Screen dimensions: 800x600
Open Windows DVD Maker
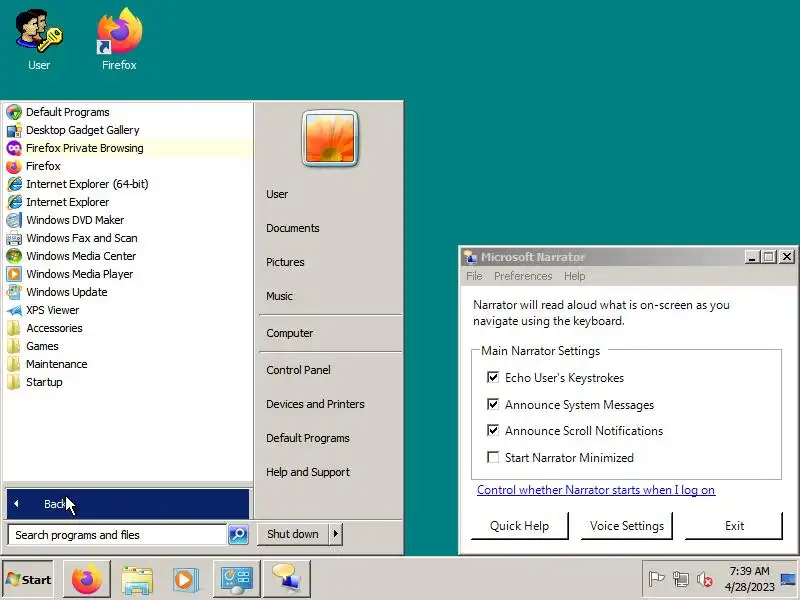coord(128,220)
